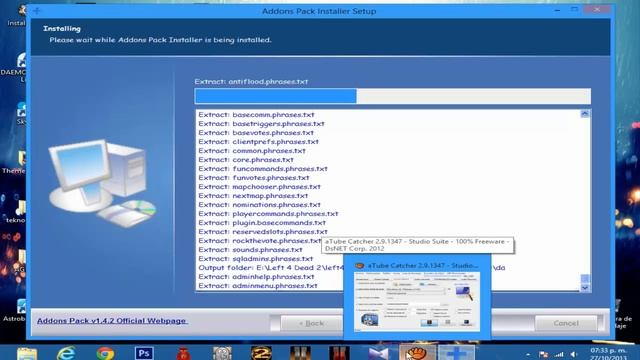Select the log line mapchooser.phrases.txt

(x=260, y=187)
